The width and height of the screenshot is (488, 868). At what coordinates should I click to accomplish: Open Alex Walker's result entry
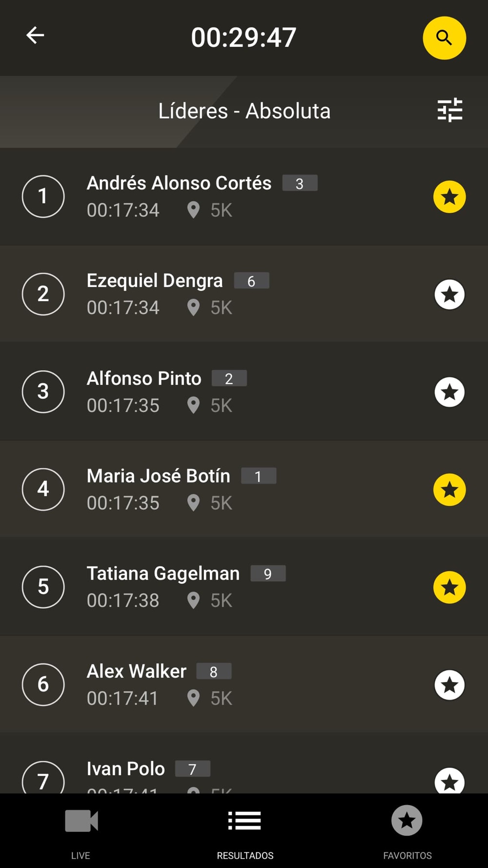coord(137,672)
